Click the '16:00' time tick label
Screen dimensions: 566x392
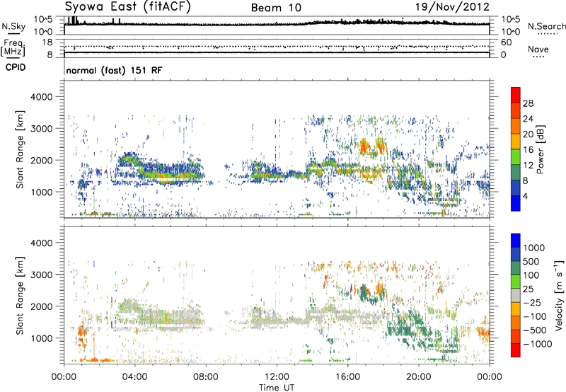[347, 377]
